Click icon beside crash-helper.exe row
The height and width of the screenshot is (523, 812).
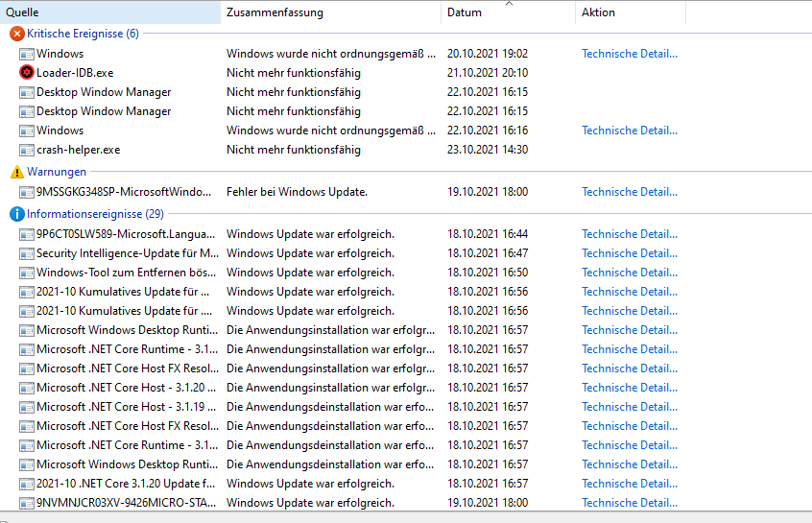(27, 150)
